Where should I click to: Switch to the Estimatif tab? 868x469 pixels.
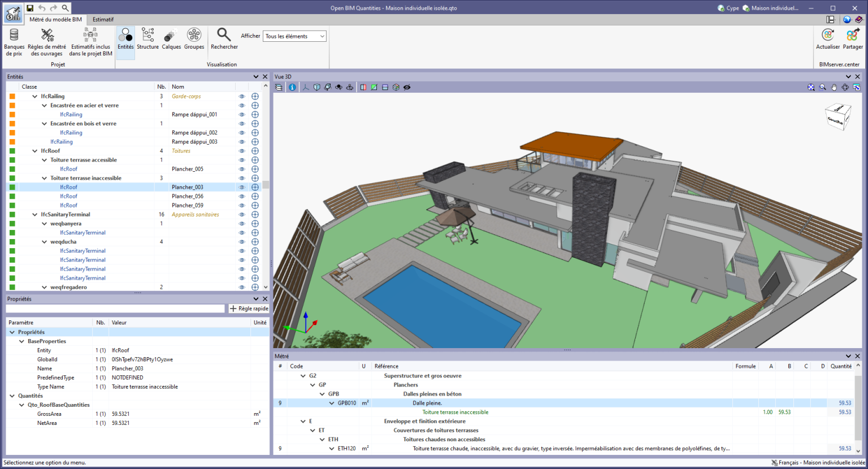pyautogui.click(x=103, y=19)
